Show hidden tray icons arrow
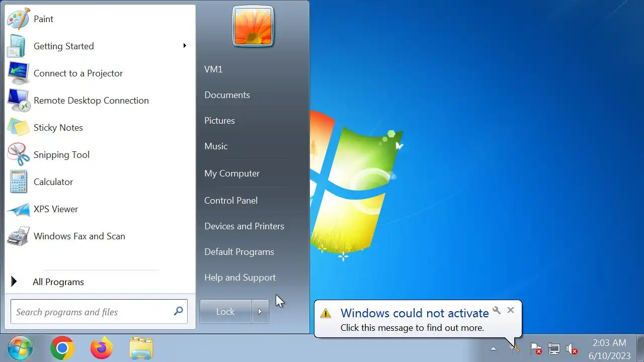The image size is (644, 362). click(x=493, y=348)
